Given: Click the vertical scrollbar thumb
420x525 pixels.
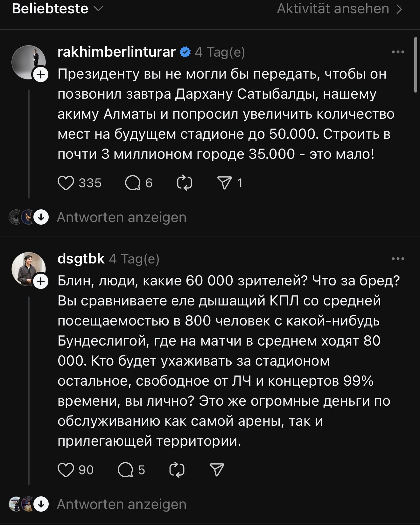Looking at the screenshot, I should point(416,65).
